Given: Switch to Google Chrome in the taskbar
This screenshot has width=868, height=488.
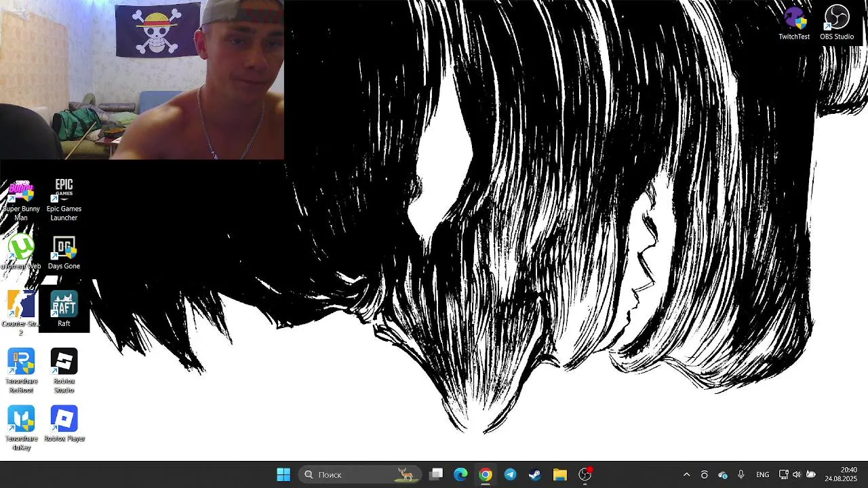Looking at the screenshot, I should tap(486, 474).
